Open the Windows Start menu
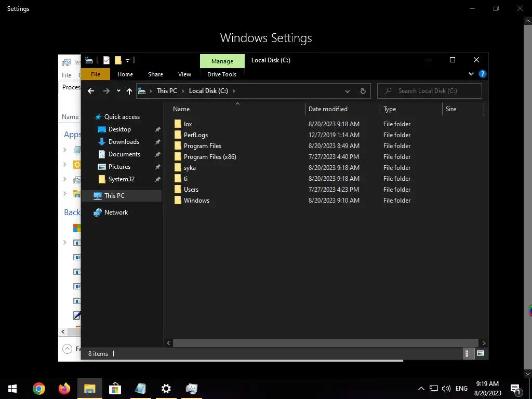Image resolution: width=532 pixels, height=399 pixels. click(12, 389)
